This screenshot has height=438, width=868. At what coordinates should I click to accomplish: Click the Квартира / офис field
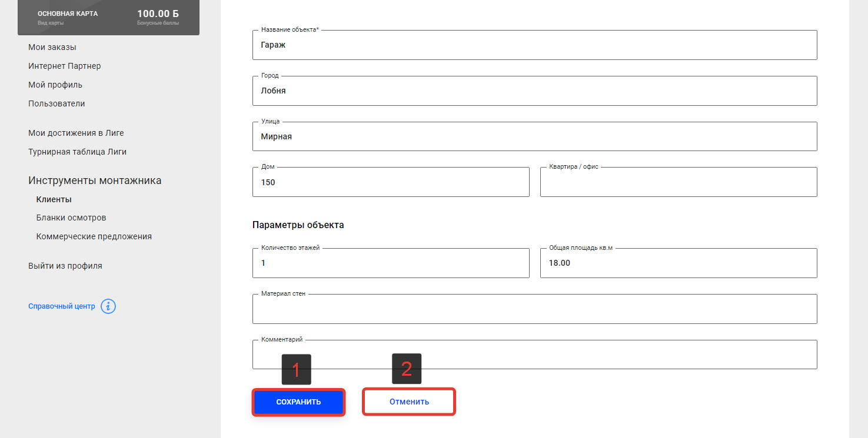[679, 182]
